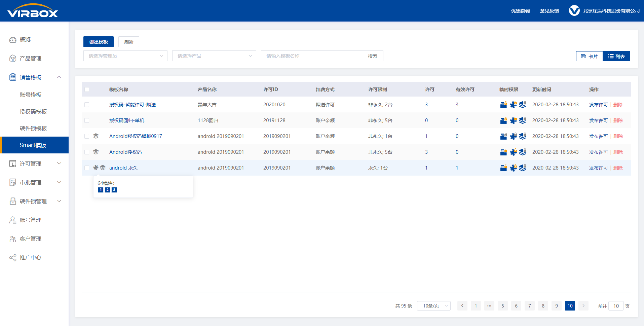The image size is (644, 326).
Task: Open the 请选择产品 dropdown
Action: pos(214,56)
